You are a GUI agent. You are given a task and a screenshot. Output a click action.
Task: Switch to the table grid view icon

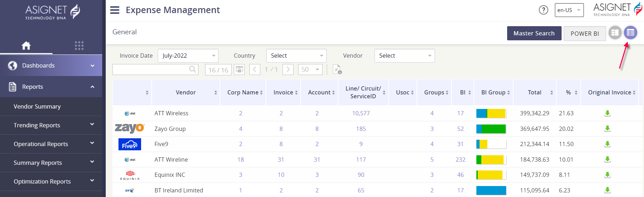(x=631, y=33)
